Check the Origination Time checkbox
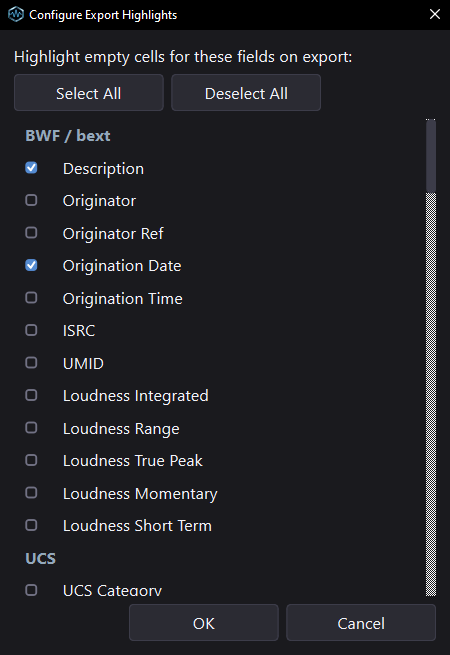Viewport: 450px width, 655px height. tap(31, 298)
